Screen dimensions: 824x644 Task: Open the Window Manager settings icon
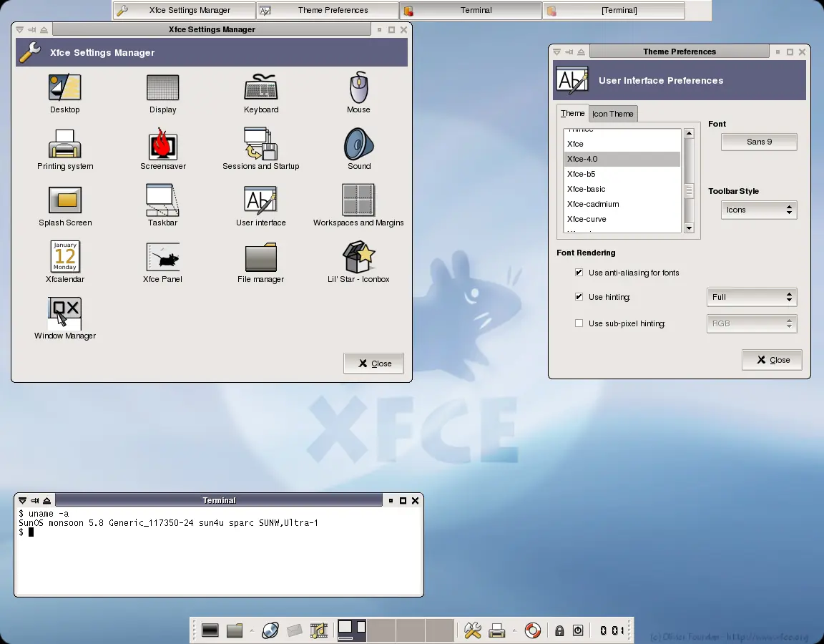pyautogui.click(x=64, y=313)
